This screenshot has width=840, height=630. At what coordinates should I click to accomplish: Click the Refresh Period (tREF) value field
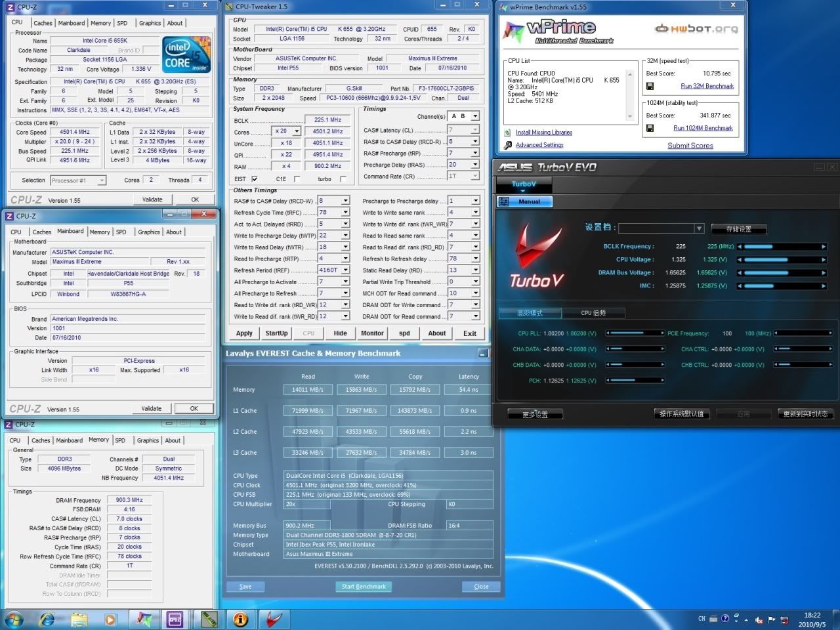329,270
